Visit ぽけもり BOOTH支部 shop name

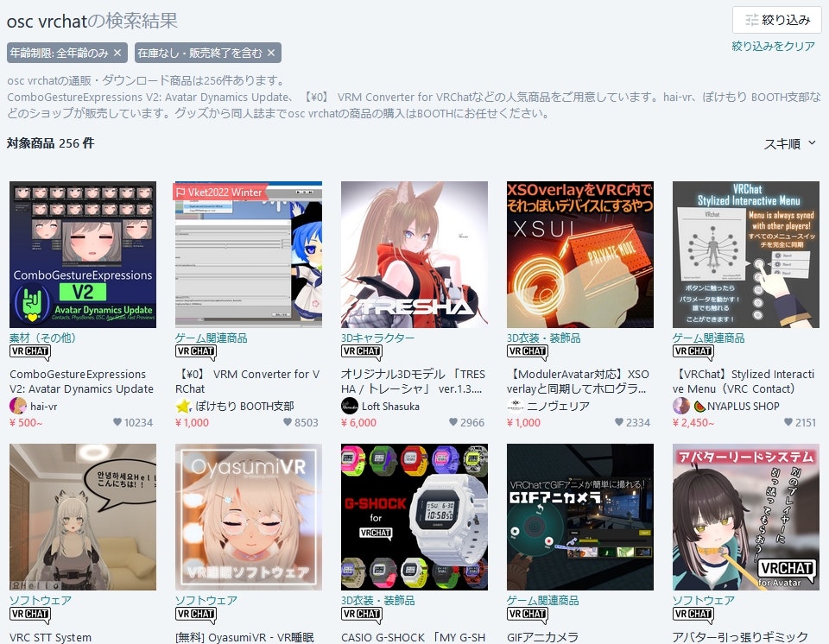point(244,406)
